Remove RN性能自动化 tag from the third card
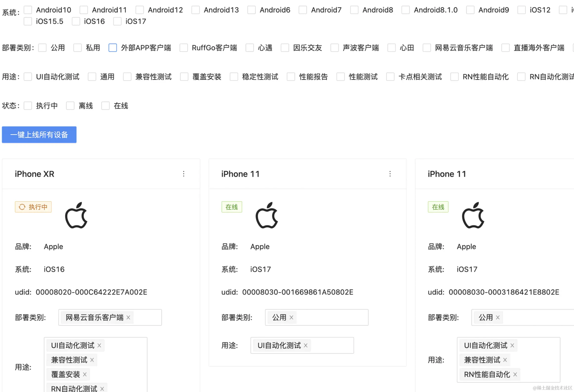 pyautogui.click(x=515, y=374)
